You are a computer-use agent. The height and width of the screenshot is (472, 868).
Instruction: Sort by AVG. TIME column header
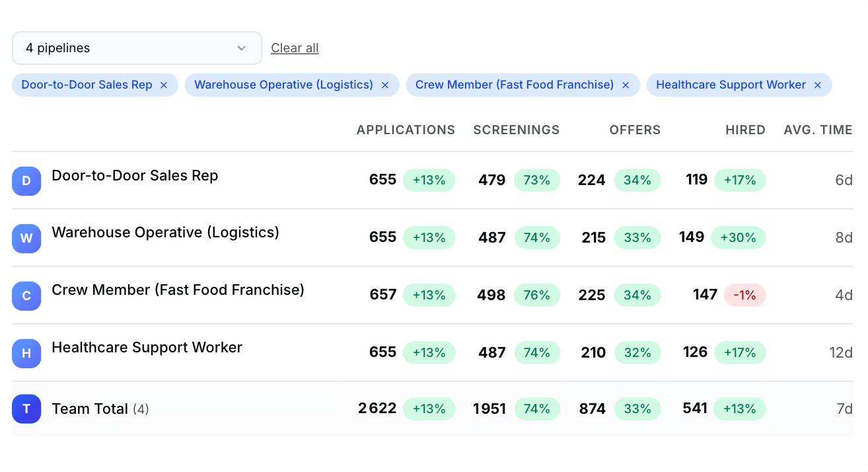818,130
